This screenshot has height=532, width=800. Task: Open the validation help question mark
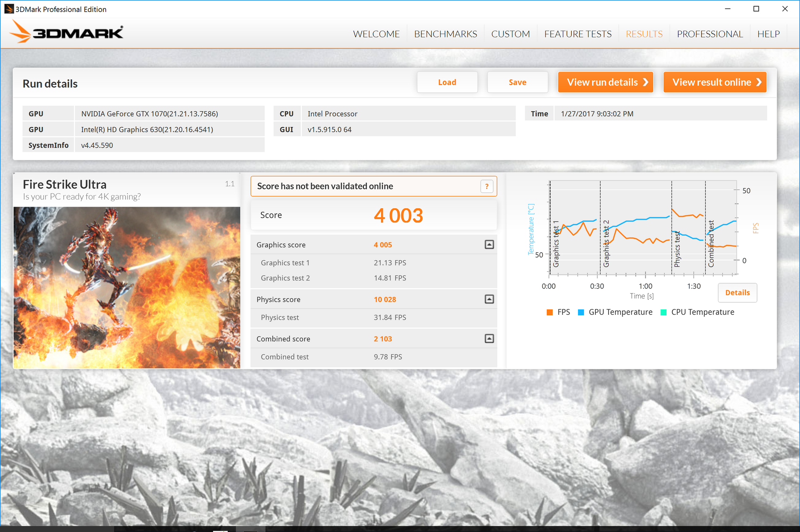click(487, 186)
